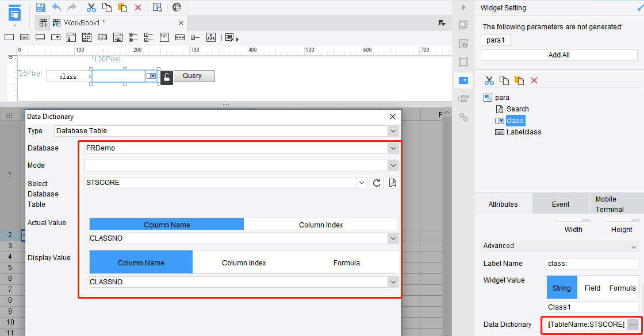Open the cell element panel icon
Image resolution: width=644 pixels, height=336 pixels.
pyautogui.click(x=463, y=25)
